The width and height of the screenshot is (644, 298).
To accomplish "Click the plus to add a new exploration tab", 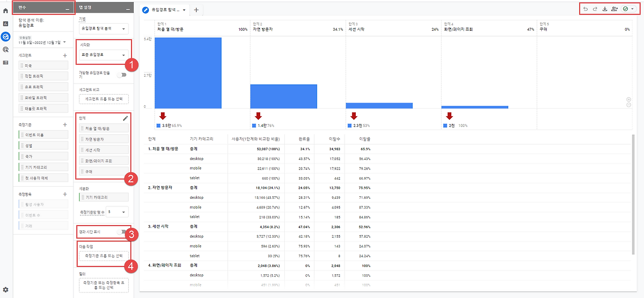I will click(195, 9).
